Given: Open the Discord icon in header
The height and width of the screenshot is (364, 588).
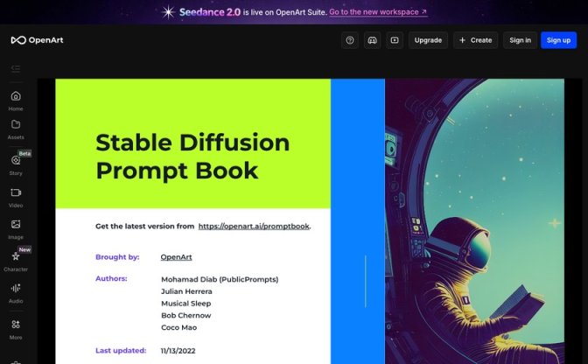Looking at the screenshot, I should tap(373, 40).
